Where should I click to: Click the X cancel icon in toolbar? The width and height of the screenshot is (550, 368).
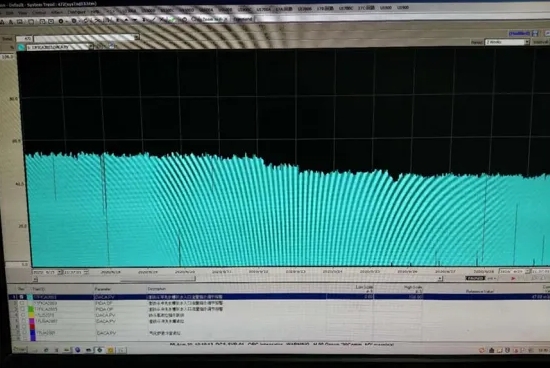point(163,20)
